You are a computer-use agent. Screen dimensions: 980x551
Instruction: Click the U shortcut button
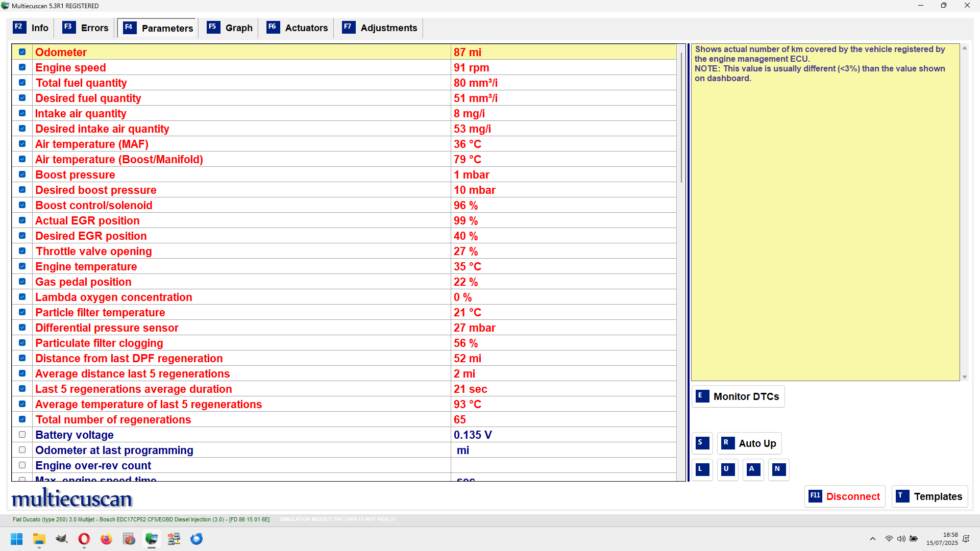728,469
